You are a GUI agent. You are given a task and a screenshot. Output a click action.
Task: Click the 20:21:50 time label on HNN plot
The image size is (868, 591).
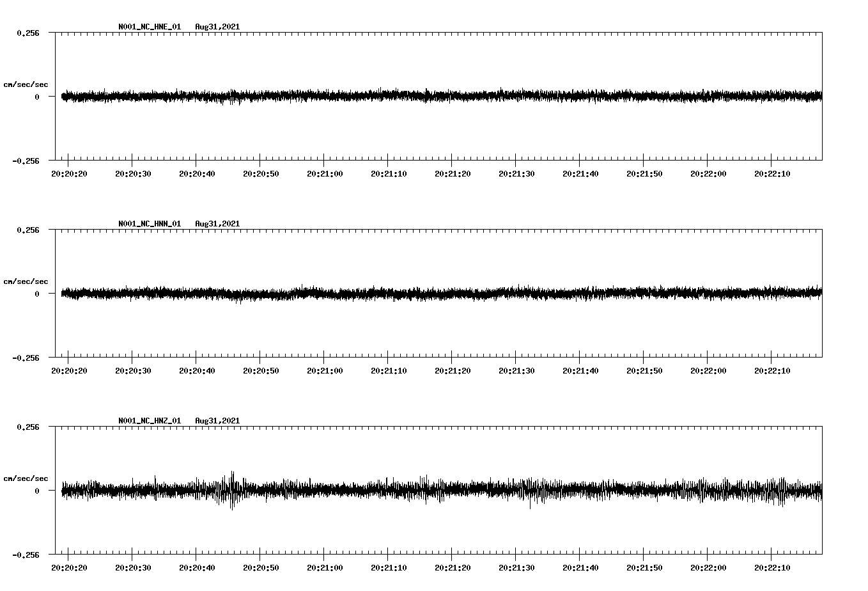point(644,371)
